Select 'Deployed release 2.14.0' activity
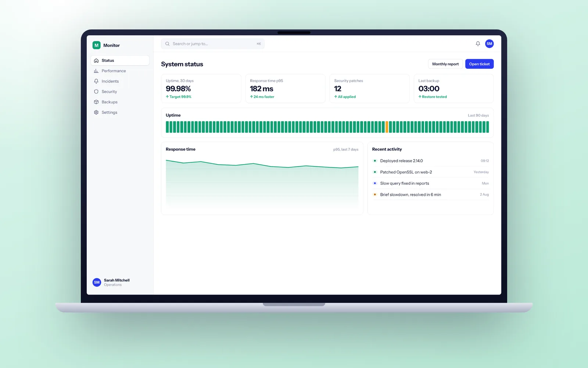The height and width of the screenshot is (368, 588). 430,161
